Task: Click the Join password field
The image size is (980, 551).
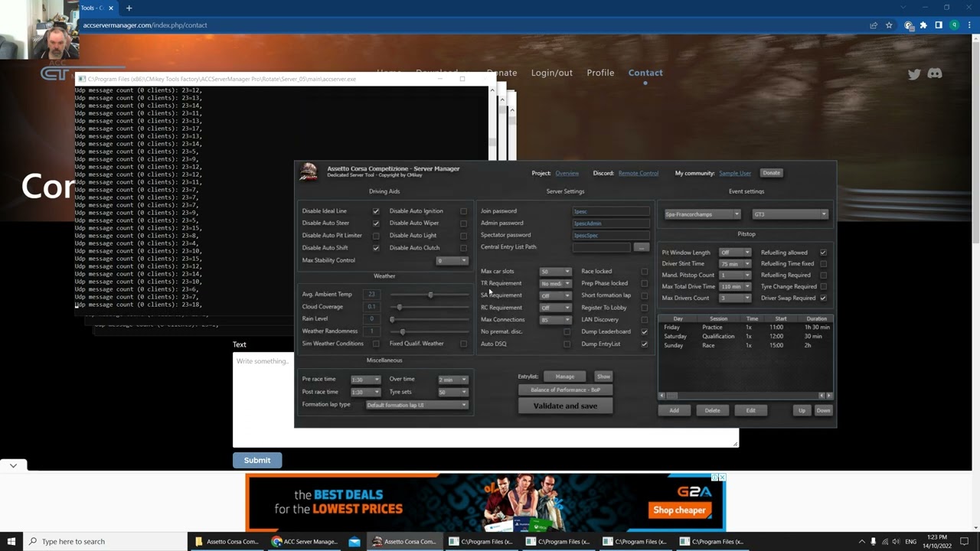Action: pos(611,211)
